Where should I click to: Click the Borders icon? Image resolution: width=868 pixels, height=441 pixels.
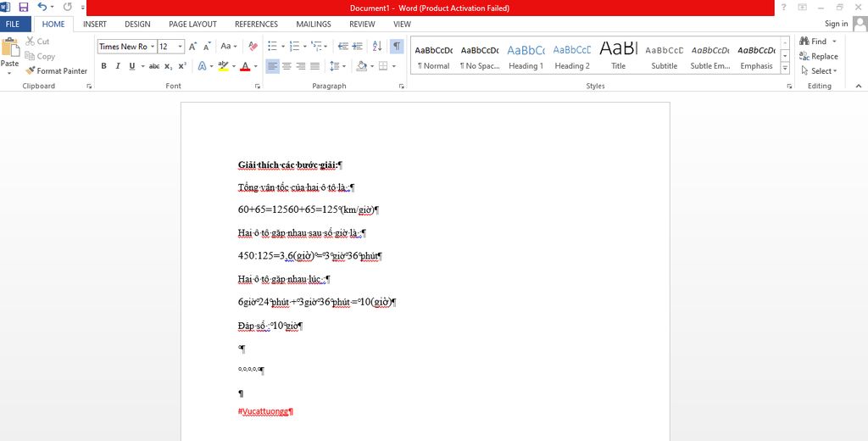click(383, 66)
